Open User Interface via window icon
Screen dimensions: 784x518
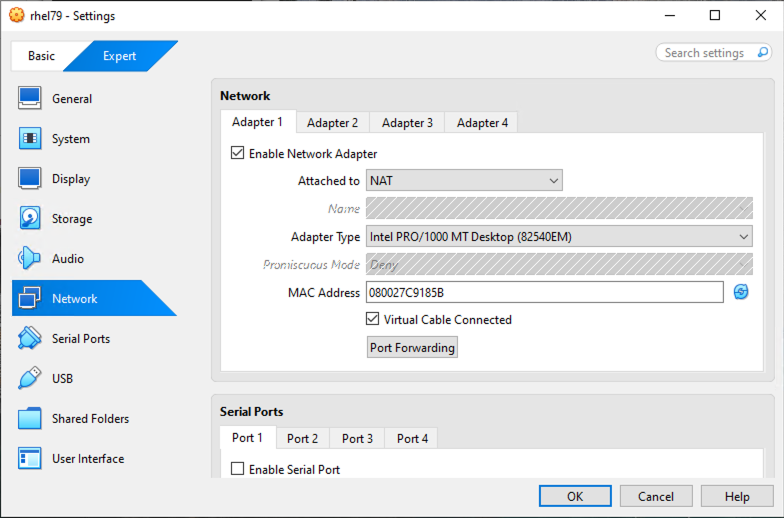click(x=30, y=458)
